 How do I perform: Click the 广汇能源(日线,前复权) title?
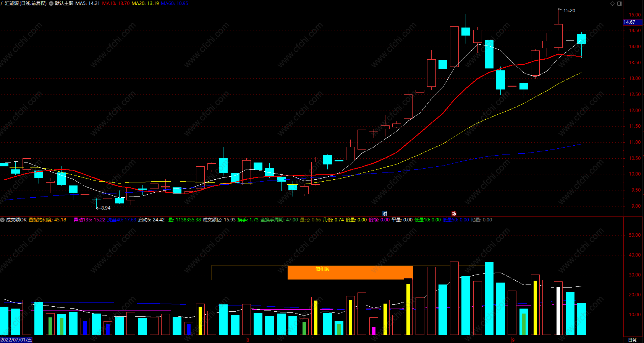click(24, 3)
